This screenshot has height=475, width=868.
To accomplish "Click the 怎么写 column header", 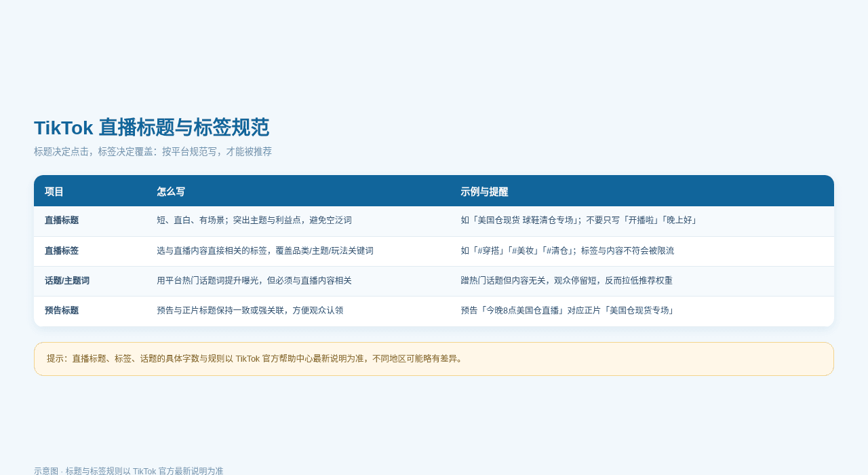I will (x=171, y=191).
